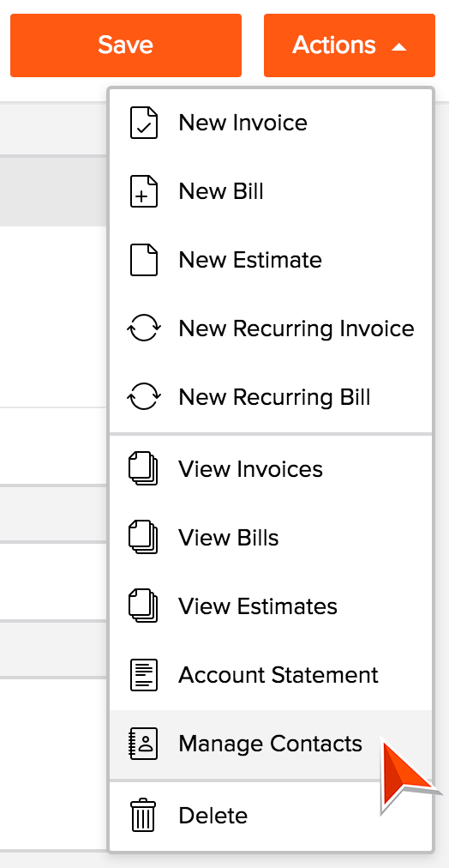Click the Manage Contacts address book icon
Viewport: 449px width, 868px height.
pyautogui.click(x=143, y=744)
